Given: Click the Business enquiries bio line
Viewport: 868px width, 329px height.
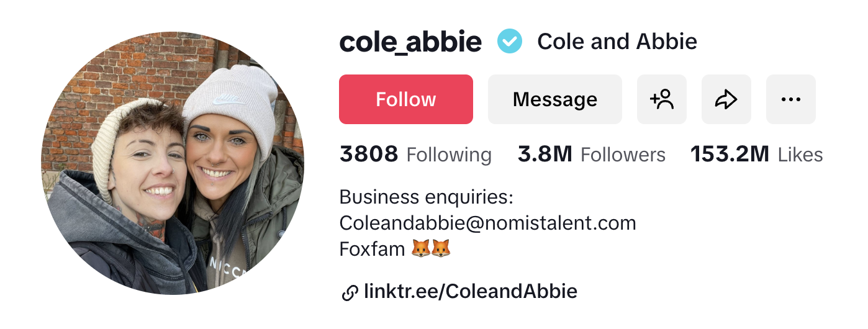Looking at the screenshot, I should pos(427,197).
